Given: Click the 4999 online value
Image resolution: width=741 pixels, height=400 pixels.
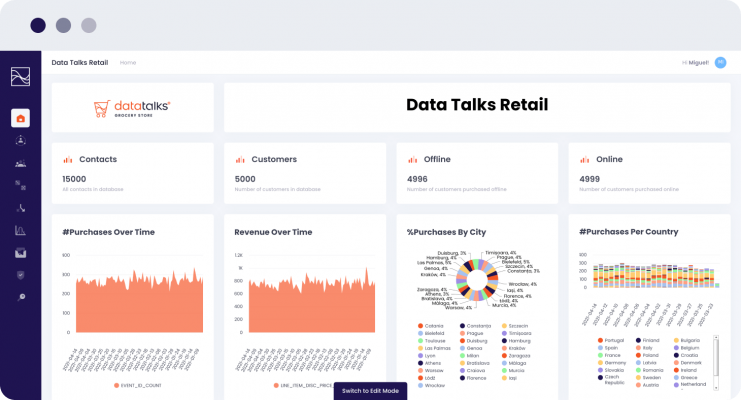Looking at the screenshot, I should [589, 179].
